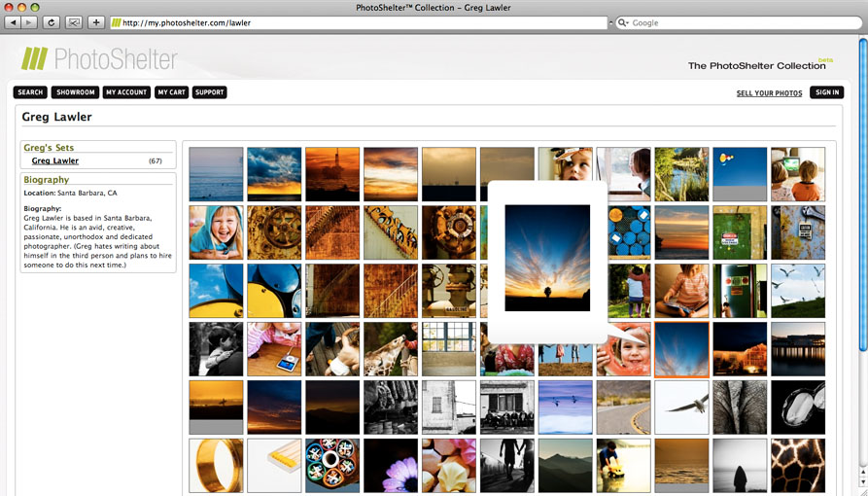Image resolution: width=868 pixels, height=496 pixels.
Task: Open the Google search magnifier dropdown
Action: pos(623,22)
